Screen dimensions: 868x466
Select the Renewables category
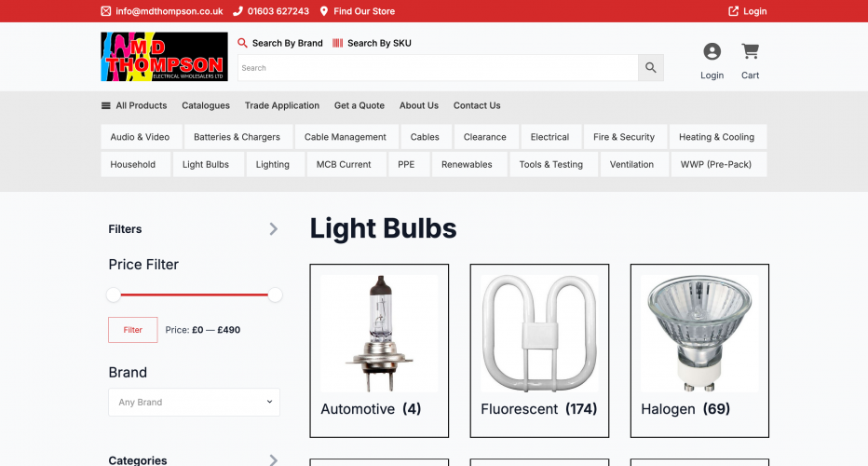[x=468, y=165]
